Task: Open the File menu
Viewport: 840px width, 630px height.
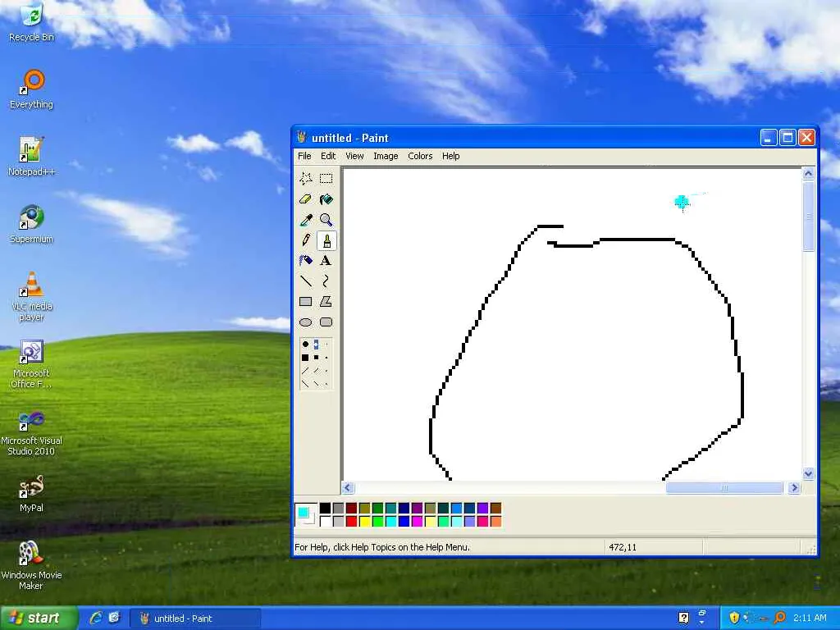Action: coord(304,156)
